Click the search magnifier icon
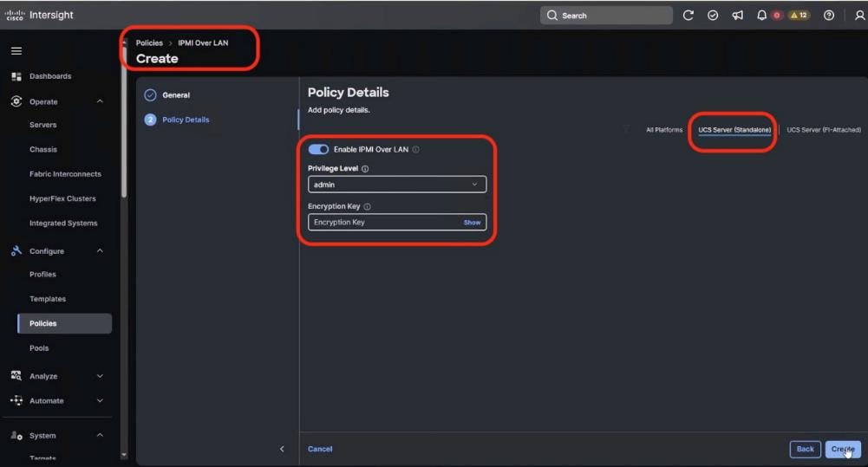This screenshot has height=467, width=868. tap(551, 16)
